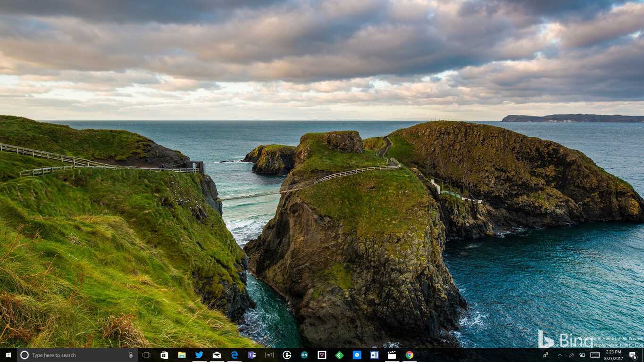Open the Windows Start menu
This screenshot has height=362, width=644.
[8, 355]
